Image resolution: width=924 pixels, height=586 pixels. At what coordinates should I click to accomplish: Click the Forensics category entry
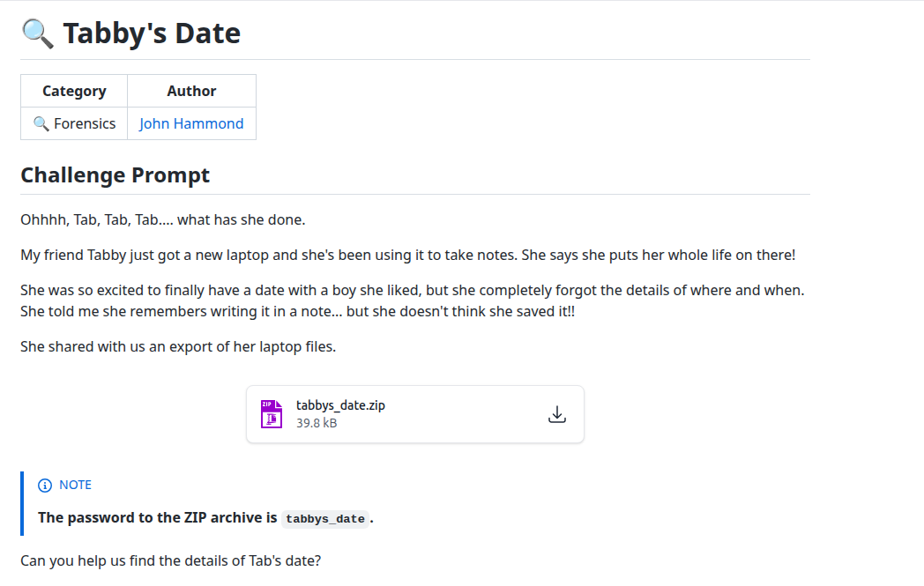click(81, 123)
